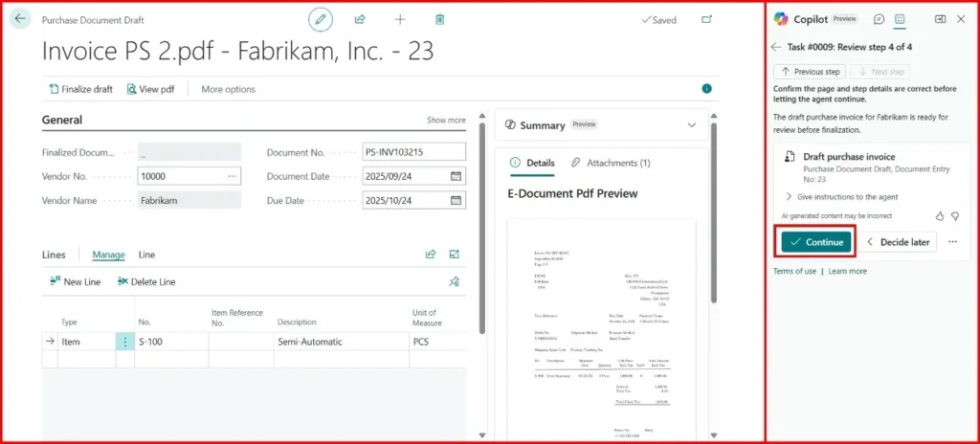
Task: Click the back arrow on draft page
Action: [x=21, y=19]
